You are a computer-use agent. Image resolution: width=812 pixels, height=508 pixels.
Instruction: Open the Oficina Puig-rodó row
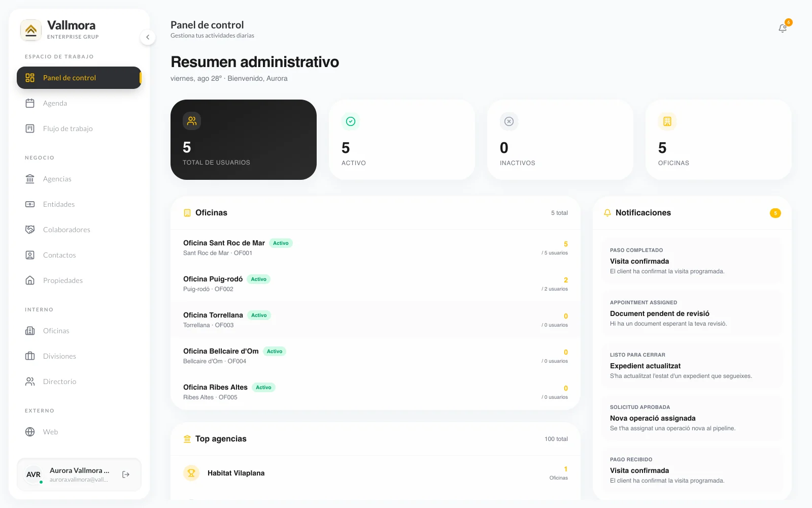tap(376, 283)
